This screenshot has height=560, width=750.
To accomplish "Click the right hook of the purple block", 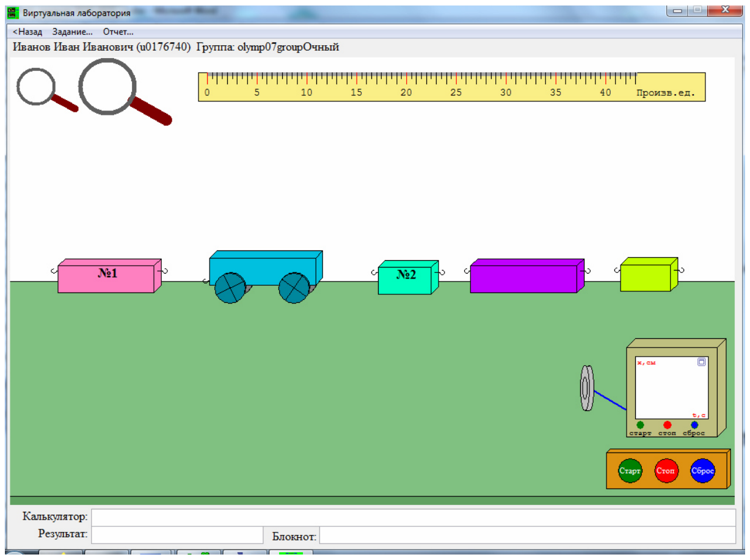I will [588, 271].
